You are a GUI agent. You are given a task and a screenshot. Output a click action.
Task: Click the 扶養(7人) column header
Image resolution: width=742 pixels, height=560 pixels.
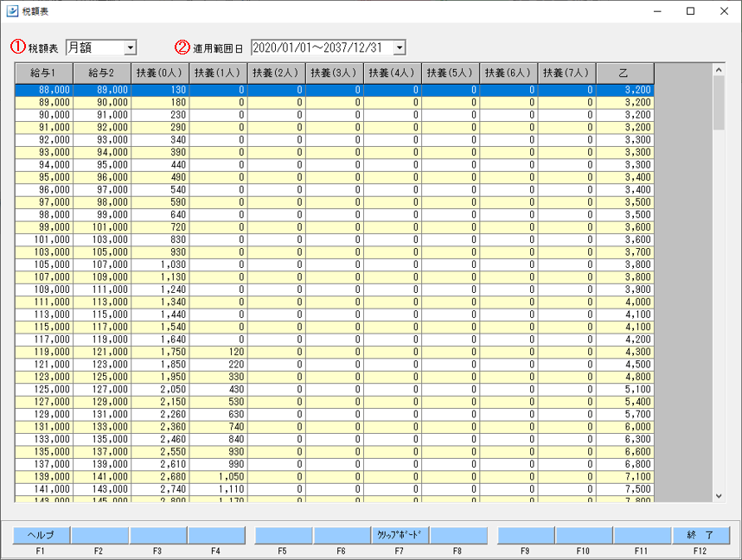click(x=567, y=73)
